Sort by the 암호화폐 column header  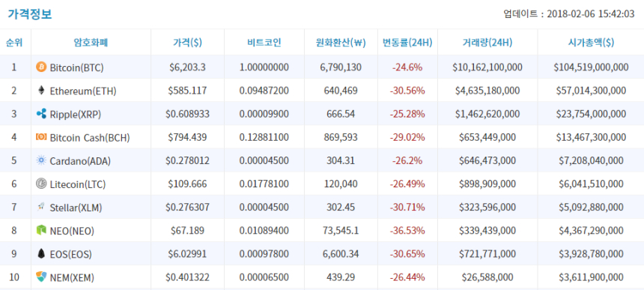tap(91, 42)
